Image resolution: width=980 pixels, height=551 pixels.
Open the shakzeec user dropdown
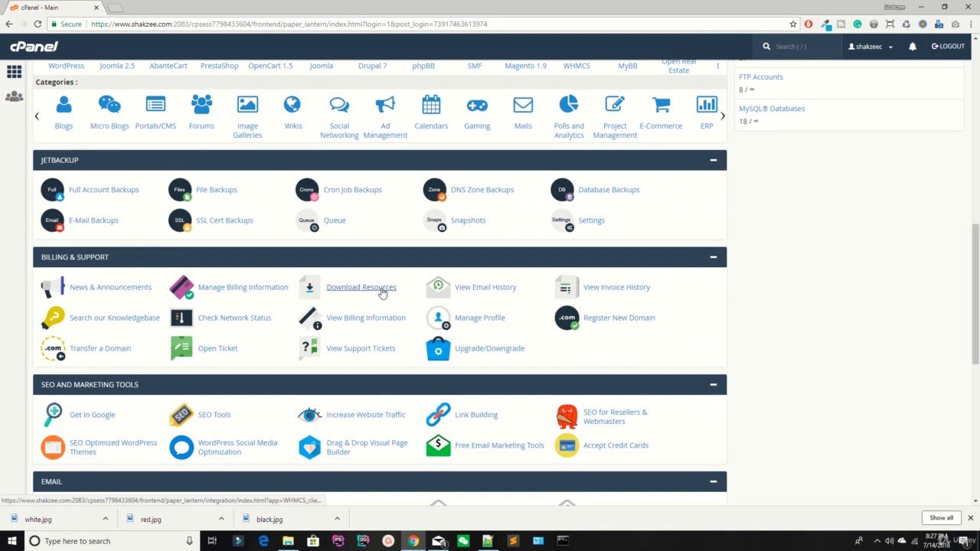click(871, 47)
